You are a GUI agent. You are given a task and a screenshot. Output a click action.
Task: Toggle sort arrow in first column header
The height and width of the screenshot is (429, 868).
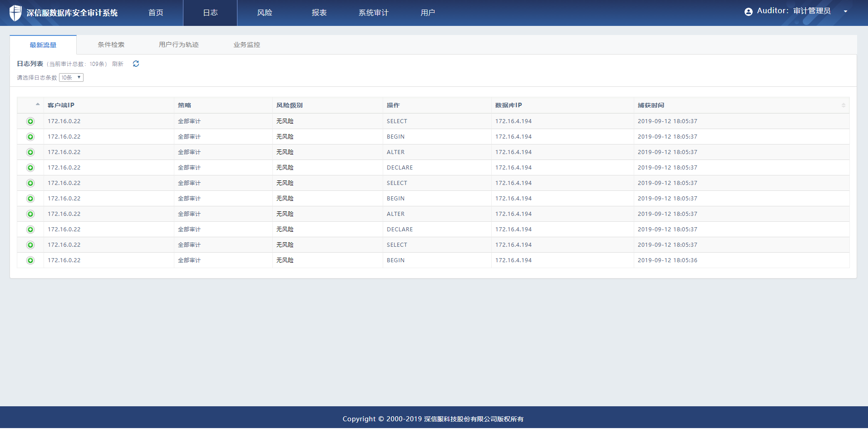(37, 105)
